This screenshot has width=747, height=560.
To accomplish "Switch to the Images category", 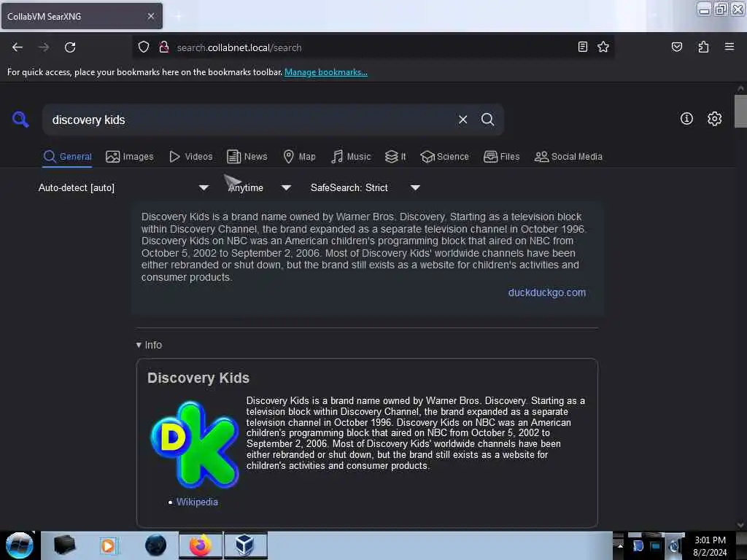I will (130, 157).
